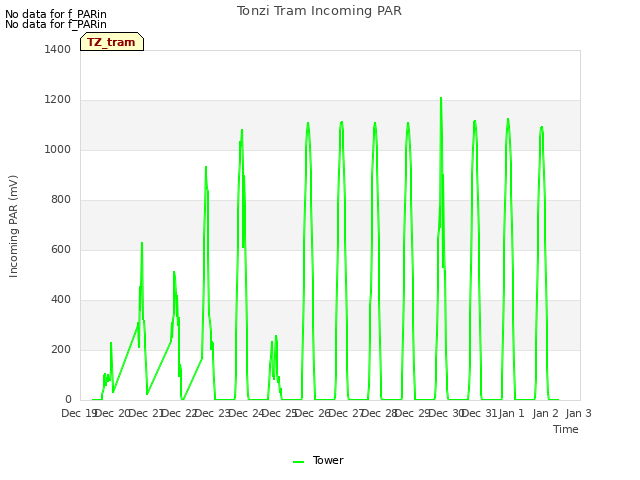Click the Jan 3 x-axis tick label
Image resolution: width=640 pixels, height=480 pixels.
tap(578, 413)
